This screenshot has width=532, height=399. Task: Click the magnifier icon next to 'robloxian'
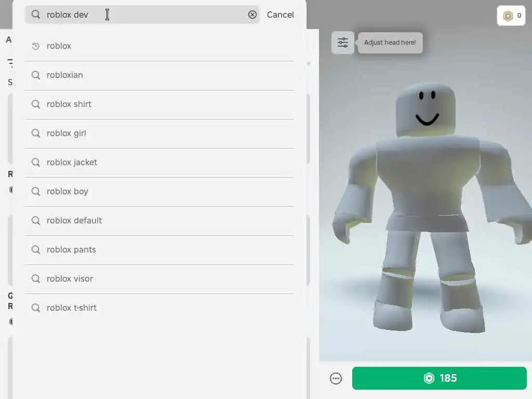pos(36,75)
